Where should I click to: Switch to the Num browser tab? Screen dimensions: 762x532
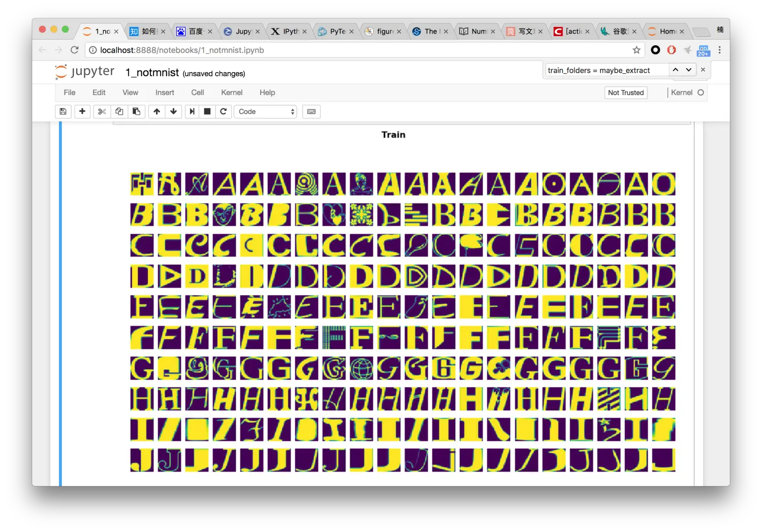pos(477,32)
